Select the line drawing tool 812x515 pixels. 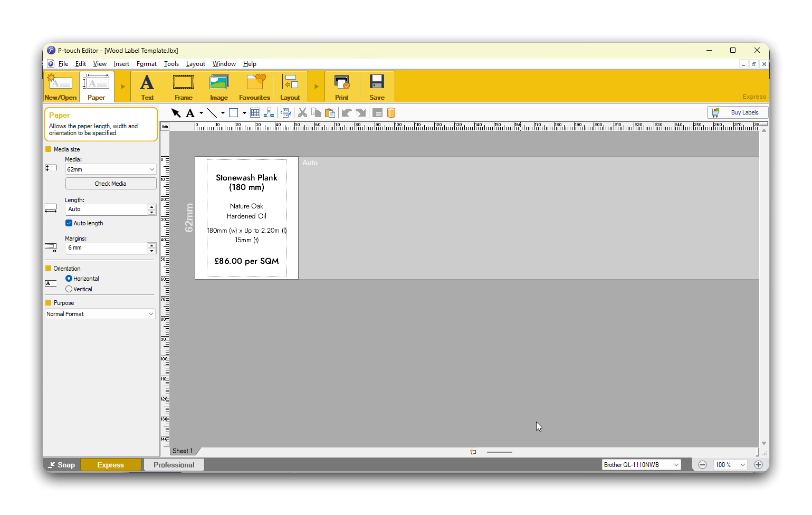tap(212, 113)
